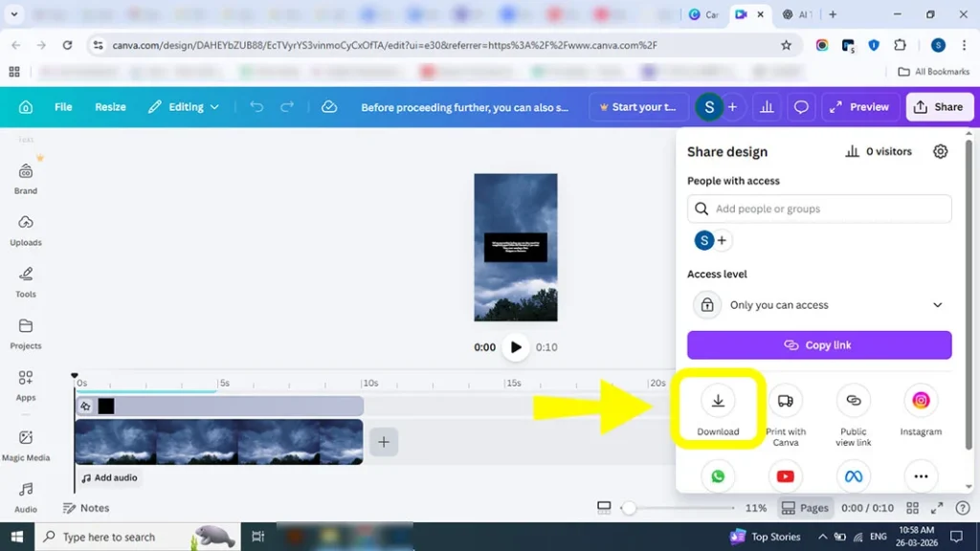Image resolution: width=980 pixels, height=551 pixels.
Task: Open the Uploads panel in the sidebar
Action: pos(26,230)
